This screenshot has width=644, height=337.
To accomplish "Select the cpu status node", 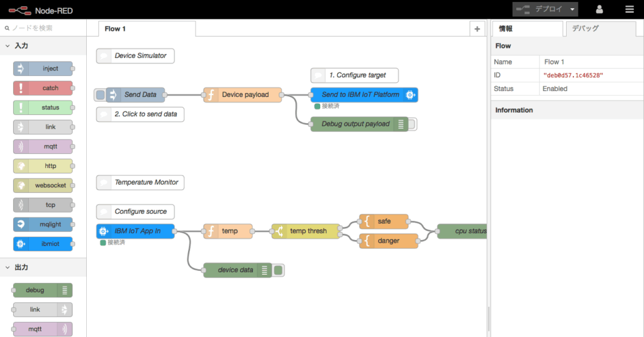I will tap(462, 231).
